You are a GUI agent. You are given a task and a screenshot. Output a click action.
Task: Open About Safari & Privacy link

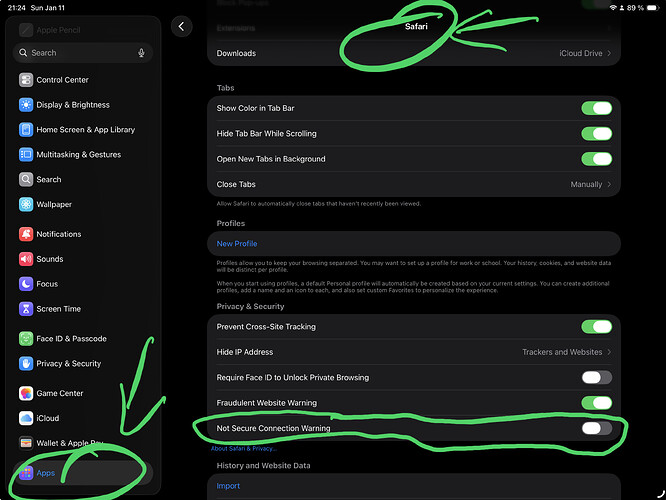coord(244,449)
